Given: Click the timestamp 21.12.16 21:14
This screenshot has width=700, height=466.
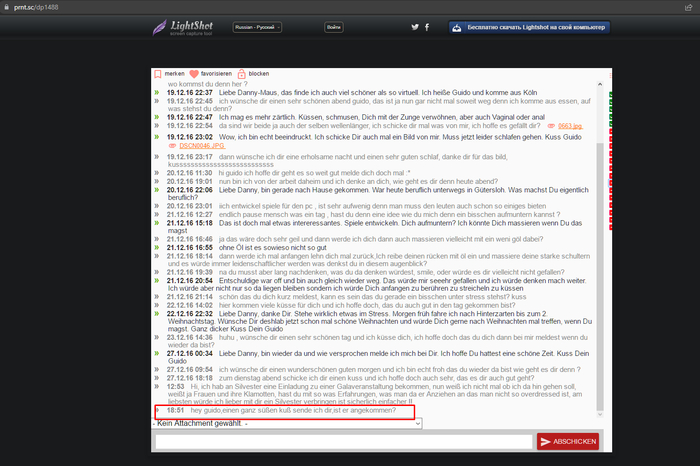Looking at the screenshot, I should click(190, 296).
